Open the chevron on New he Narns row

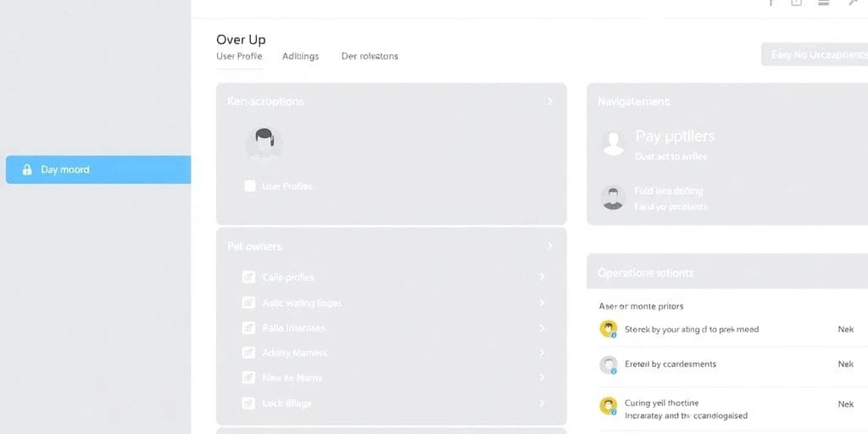coord(542,377)
